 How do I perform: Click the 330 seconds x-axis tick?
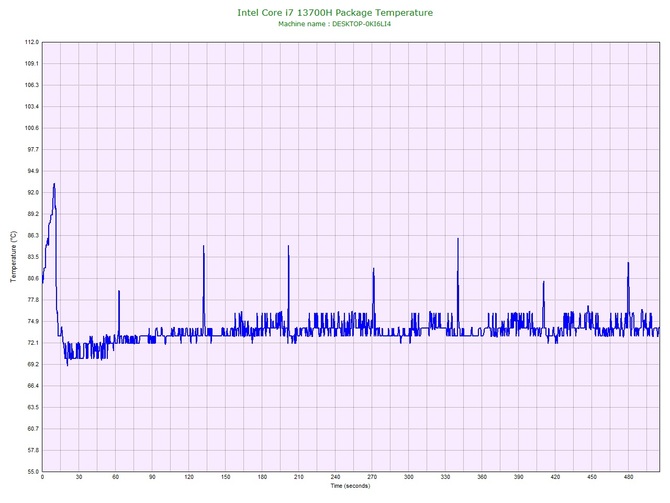[445, 477]
